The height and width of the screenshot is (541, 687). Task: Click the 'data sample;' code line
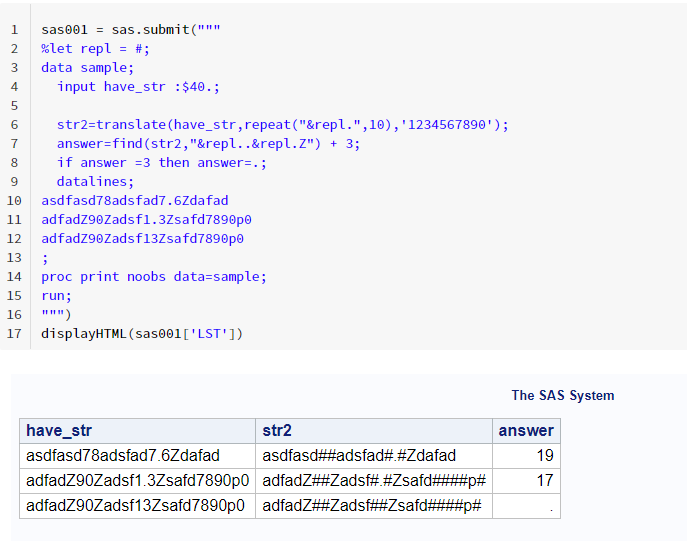(87, 67)
